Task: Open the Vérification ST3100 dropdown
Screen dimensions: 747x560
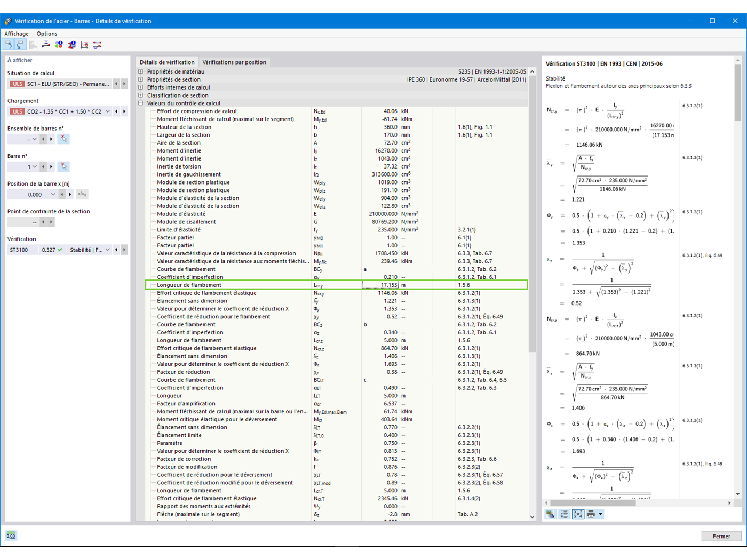Action: pyautogui.click(x=108, y=250)
